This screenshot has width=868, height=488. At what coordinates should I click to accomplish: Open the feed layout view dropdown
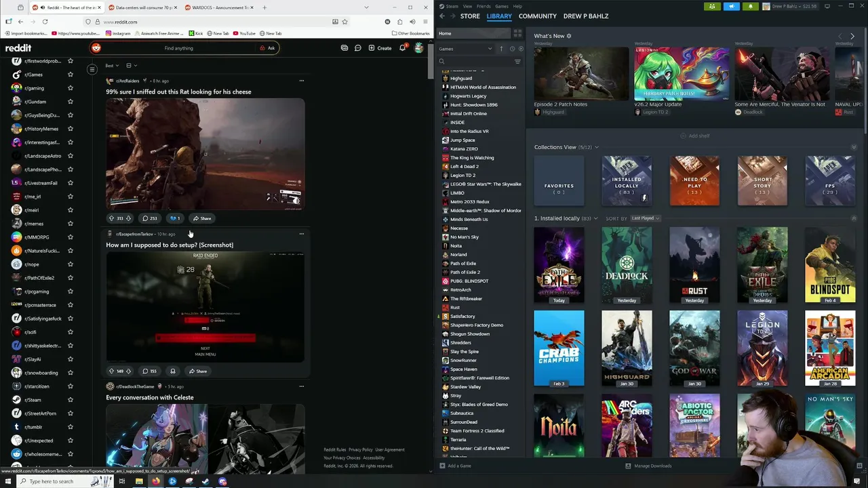[x=132, y=66]
